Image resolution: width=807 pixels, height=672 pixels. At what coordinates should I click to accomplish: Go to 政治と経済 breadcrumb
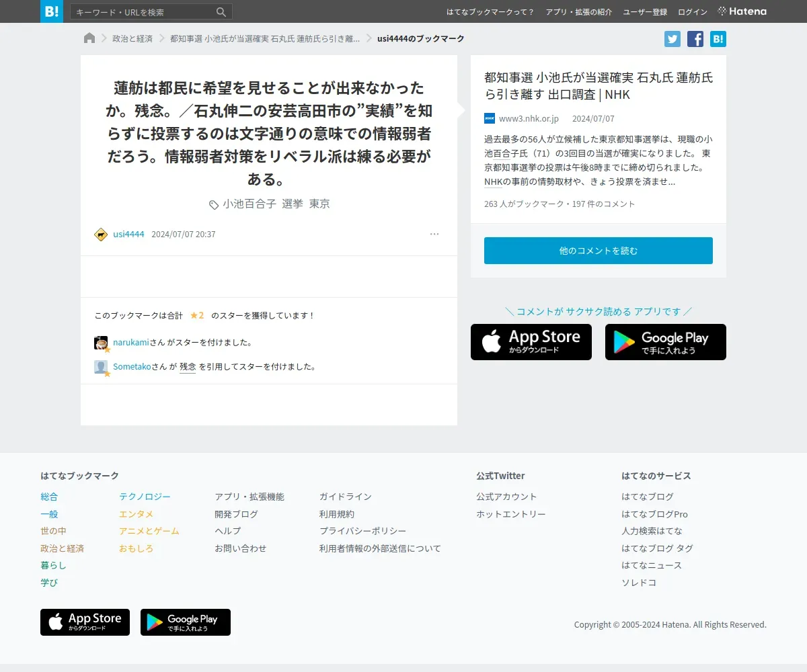coord(132,38)
